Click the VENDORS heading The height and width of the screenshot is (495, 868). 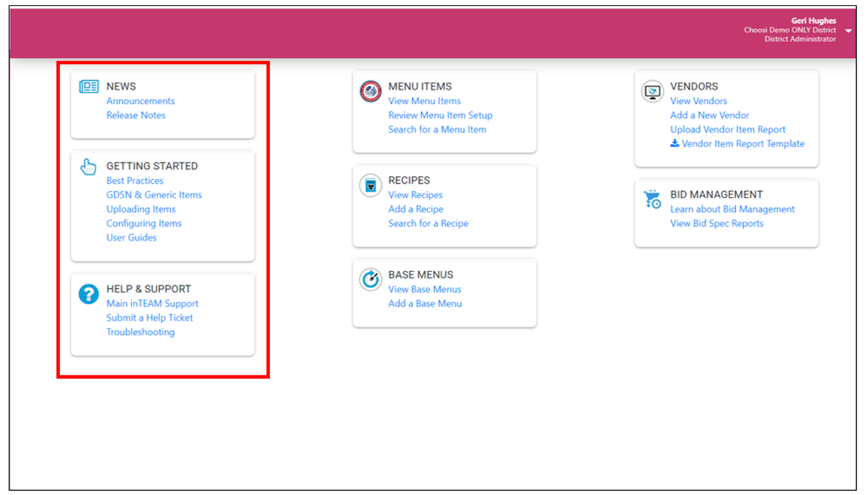694,86
